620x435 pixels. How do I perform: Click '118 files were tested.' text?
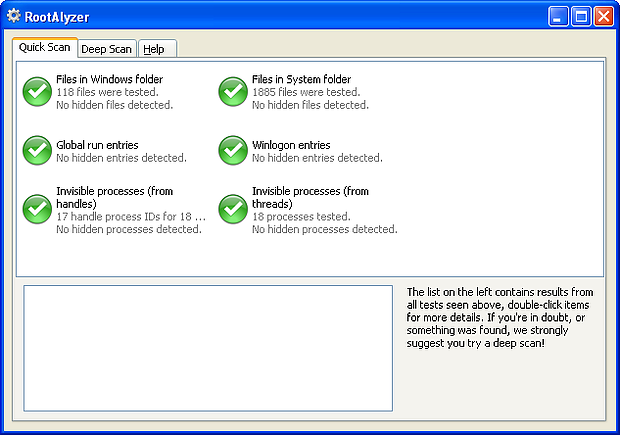(x=107, y=92)
